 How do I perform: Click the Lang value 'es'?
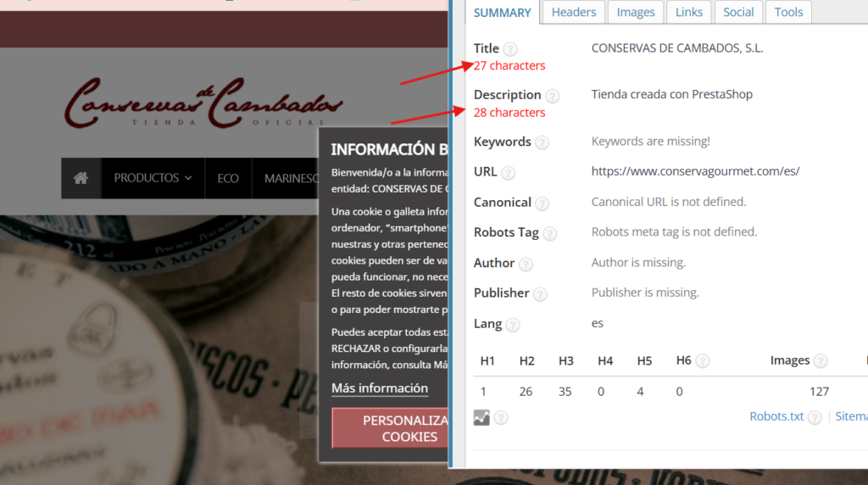[598, 323]
